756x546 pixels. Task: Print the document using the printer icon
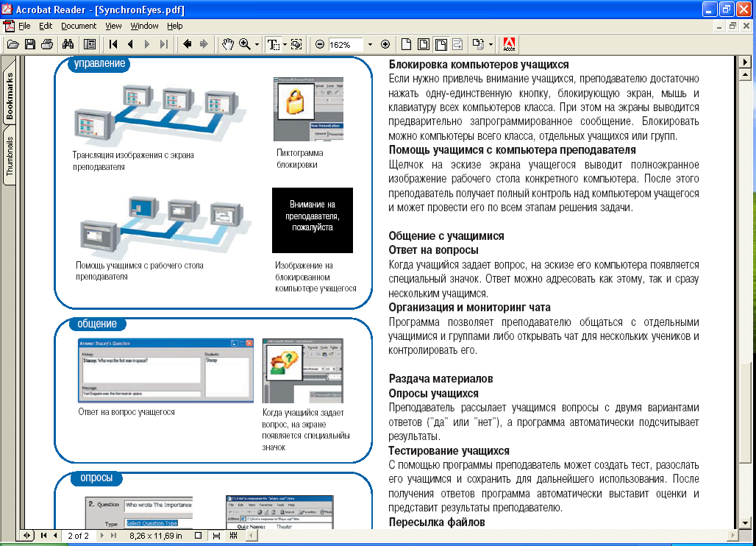click(47, 44)
